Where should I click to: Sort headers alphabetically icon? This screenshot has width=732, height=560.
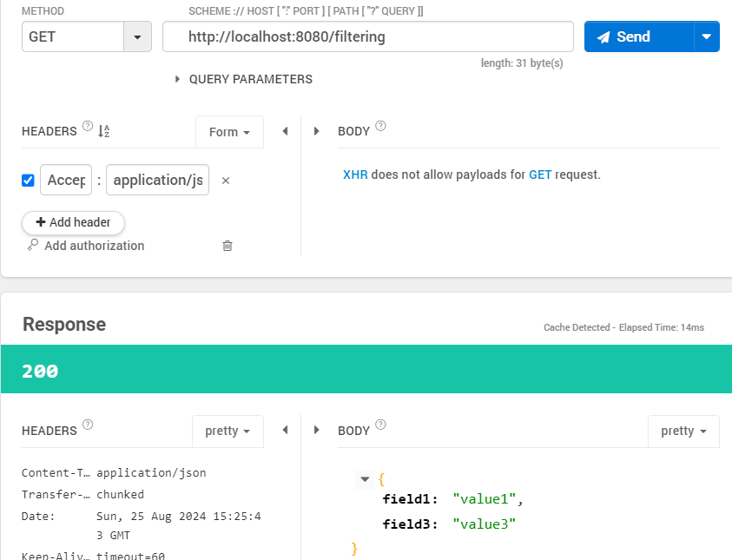[x=103, y=131]
